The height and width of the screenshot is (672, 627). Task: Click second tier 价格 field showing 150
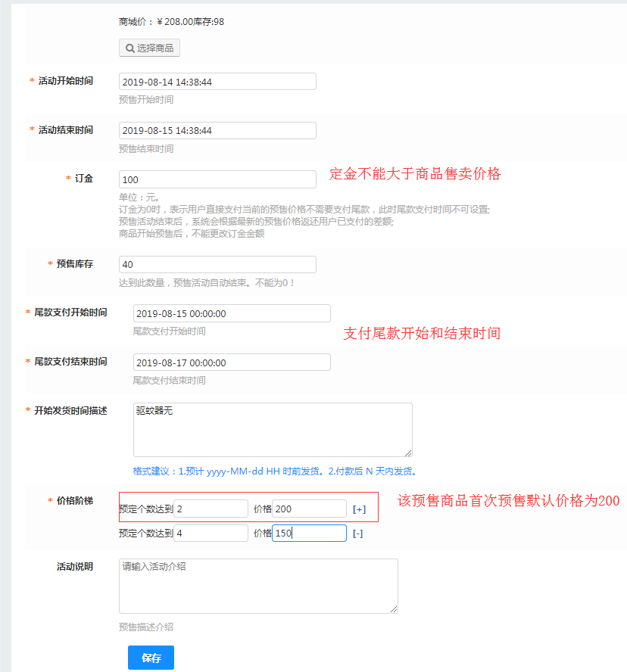[x=309, y=534]
